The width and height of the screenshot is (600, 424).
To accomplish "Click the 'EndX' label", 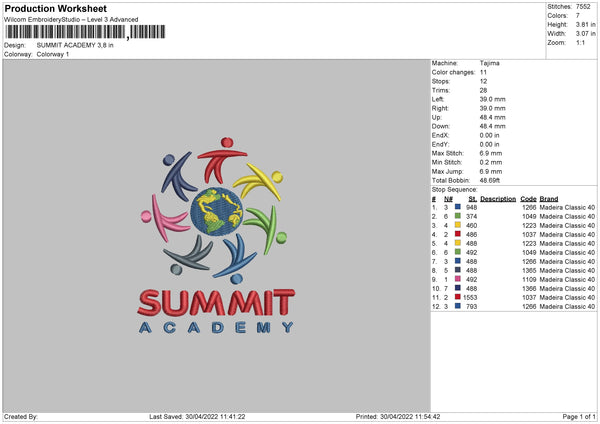I will coord(440,135).
